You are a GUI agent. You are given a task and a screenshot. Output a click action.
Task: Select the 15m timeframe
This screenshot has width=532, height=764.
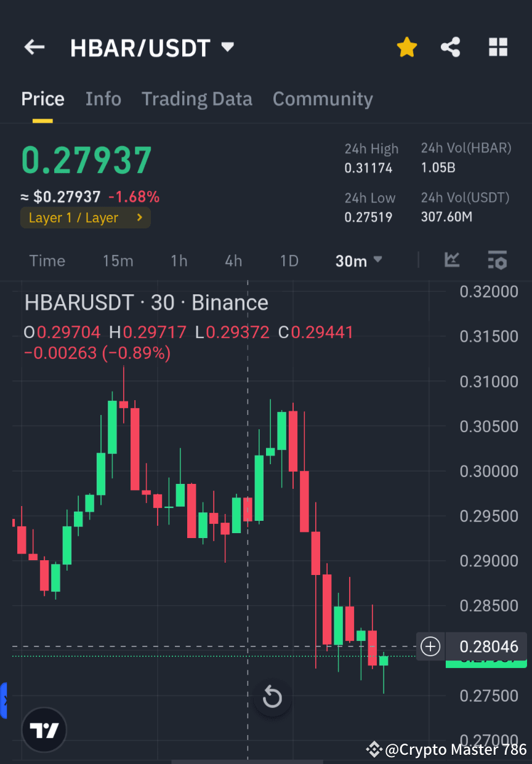pos(118,260)
